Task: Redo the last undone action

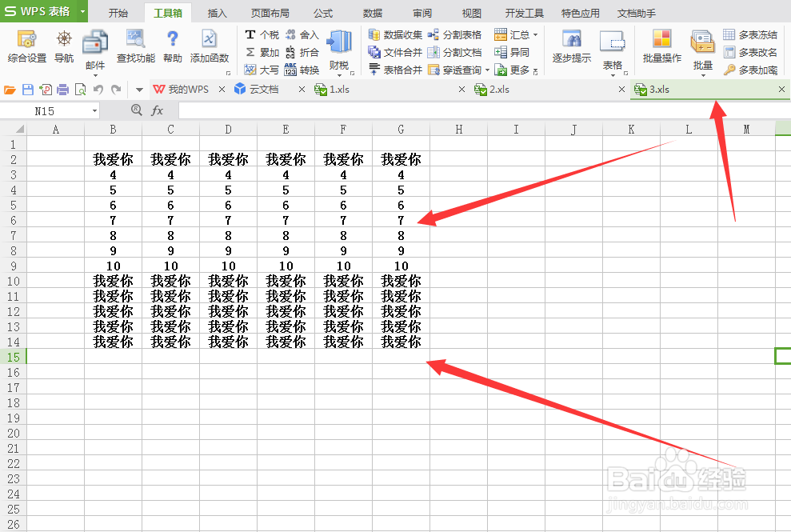Action: 116,90
